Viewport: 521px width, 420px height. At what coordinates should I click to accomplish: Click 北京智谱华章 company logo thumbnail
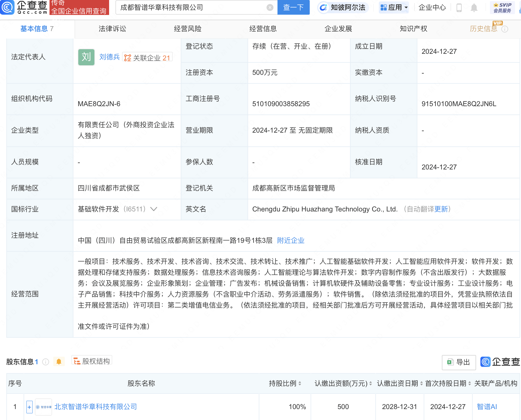pos(43,407)
